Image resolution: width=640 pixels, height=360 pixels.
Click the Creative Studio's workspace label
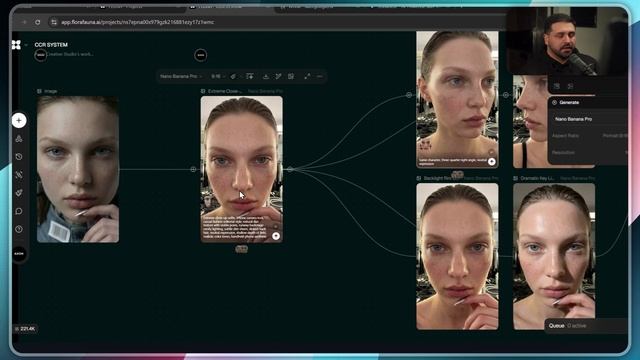pyautogui.click(x=70, y=54)
